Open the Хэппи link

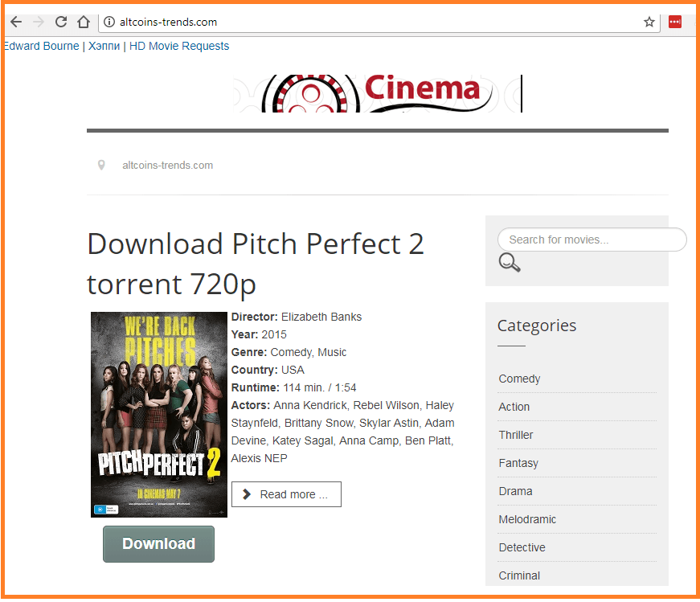pos(104,46)
